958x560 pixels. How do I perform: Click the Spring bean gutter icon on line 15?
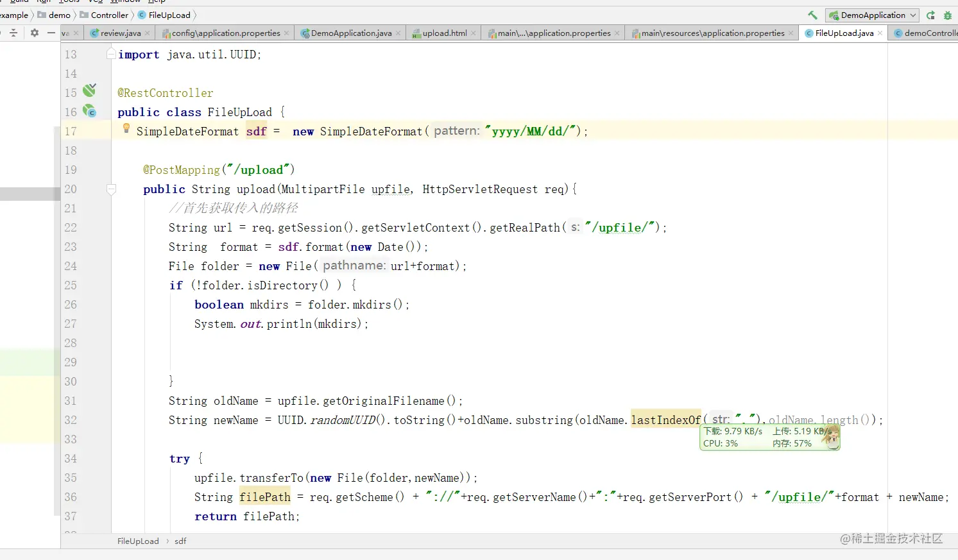(x=89, y=90)
